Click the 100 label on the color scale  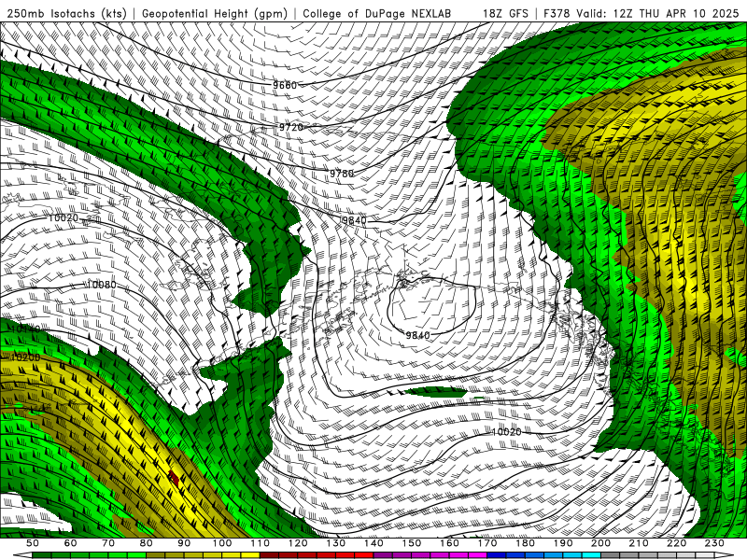point(222,543)
